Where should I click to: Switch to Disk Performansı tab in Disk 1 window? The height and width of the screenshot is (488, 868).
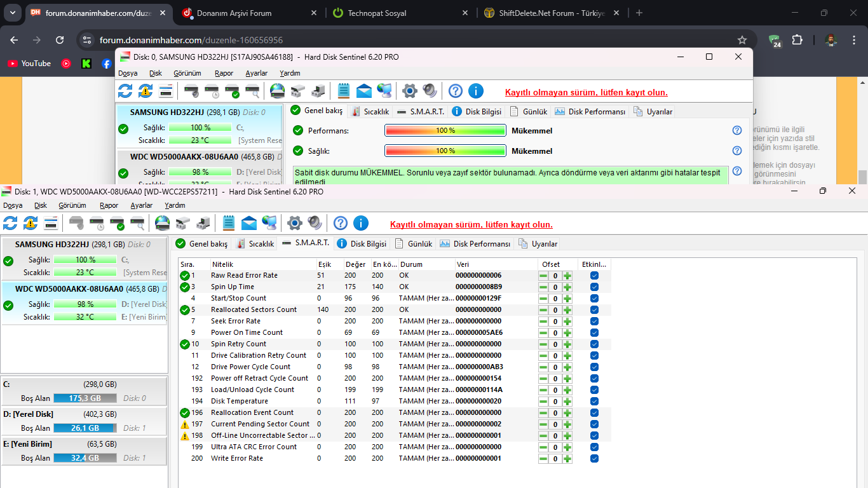(x=475, y=243)
